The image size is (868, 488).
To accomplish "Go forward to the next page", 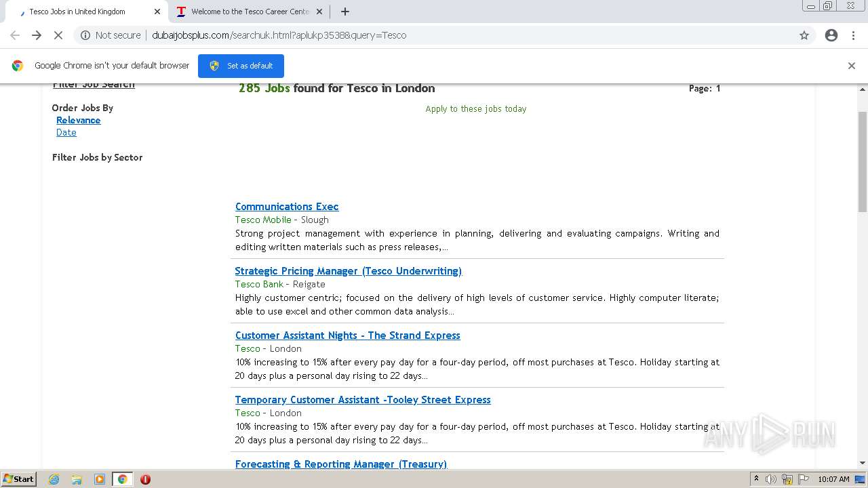I will click(x=37, y=35).
